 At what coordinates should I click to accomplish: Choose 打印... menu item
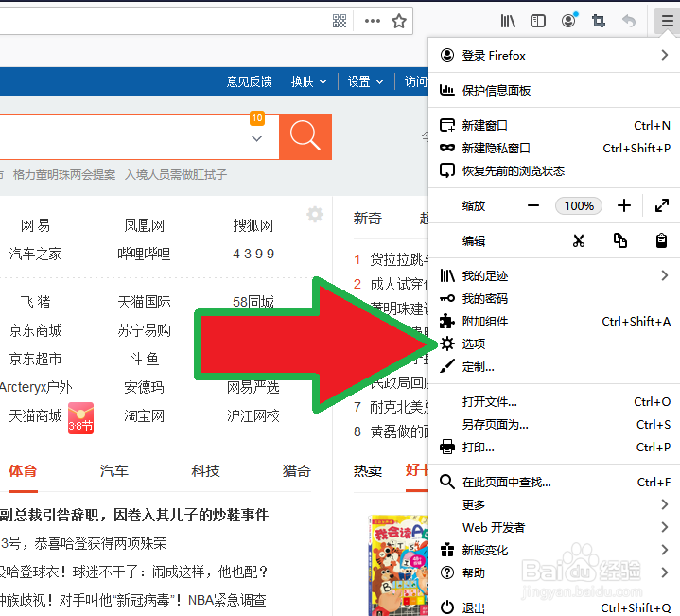pyautogui.click(x=554, y=447)
